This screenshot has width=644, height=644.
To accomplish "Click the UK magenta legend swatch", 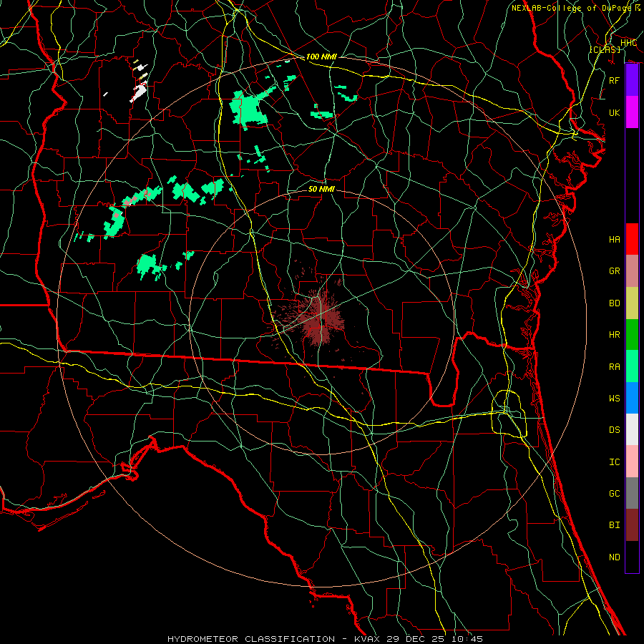I will tap(632, 112).
